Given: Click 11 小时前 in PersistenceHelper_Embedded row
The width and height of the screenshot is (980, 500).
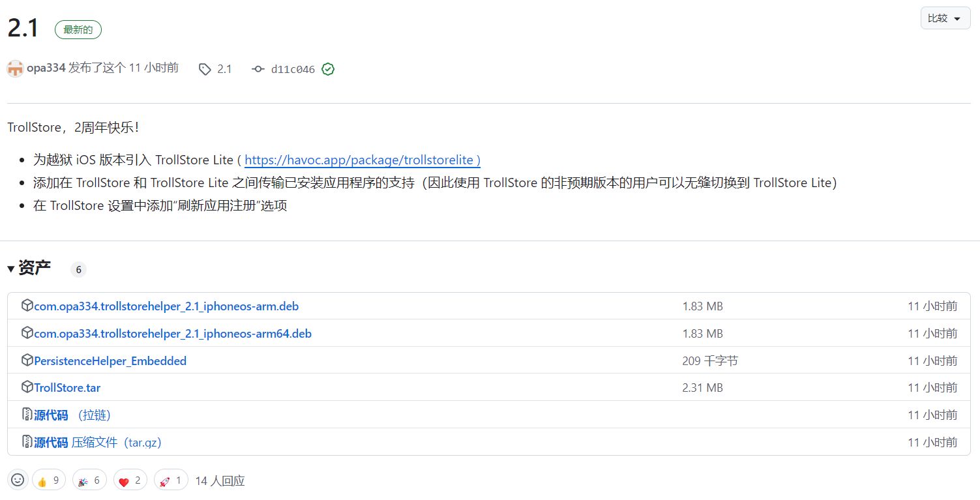Looking at the screenshot, I should pos(932,360).
